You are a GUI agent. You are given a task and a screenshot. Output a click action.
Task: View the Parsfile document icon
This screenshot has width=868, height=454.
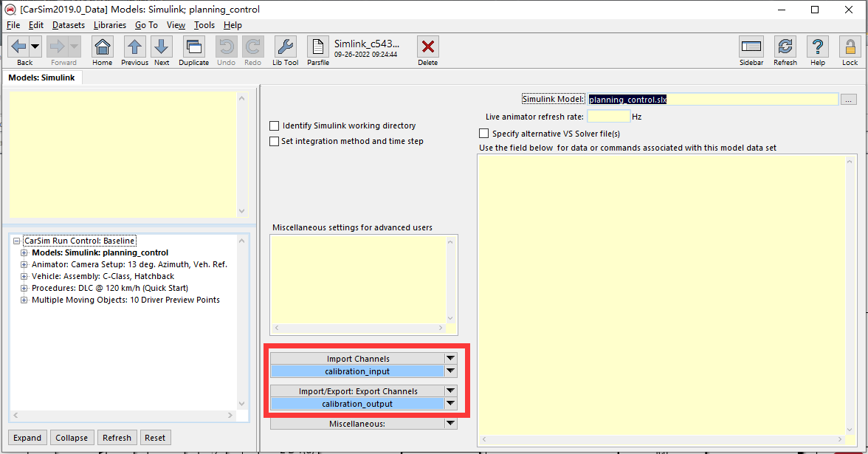(x=317, y=47)
